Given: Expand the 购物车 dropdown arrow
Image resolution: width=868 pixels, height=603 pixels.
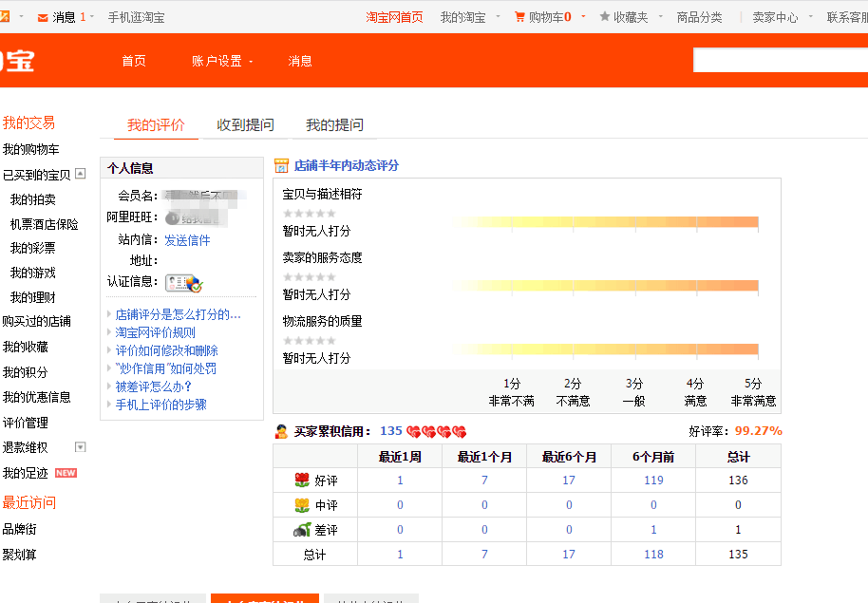Looking at the screenshot, I should (583, 16).
